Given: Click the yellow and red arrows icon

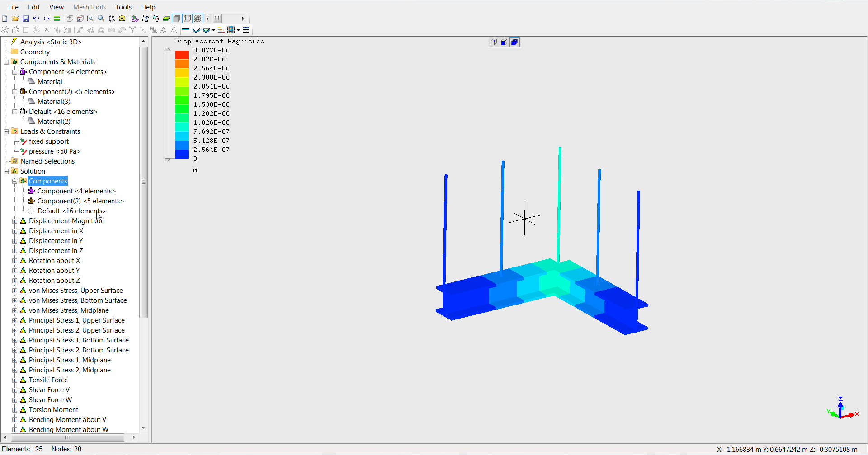Looking at the screenshot, I should (221, 30).
